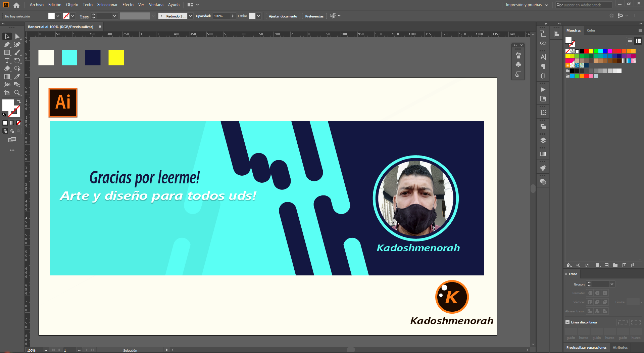Select the Selection tool arrow
644x353 pixels.
coord(7,36)
